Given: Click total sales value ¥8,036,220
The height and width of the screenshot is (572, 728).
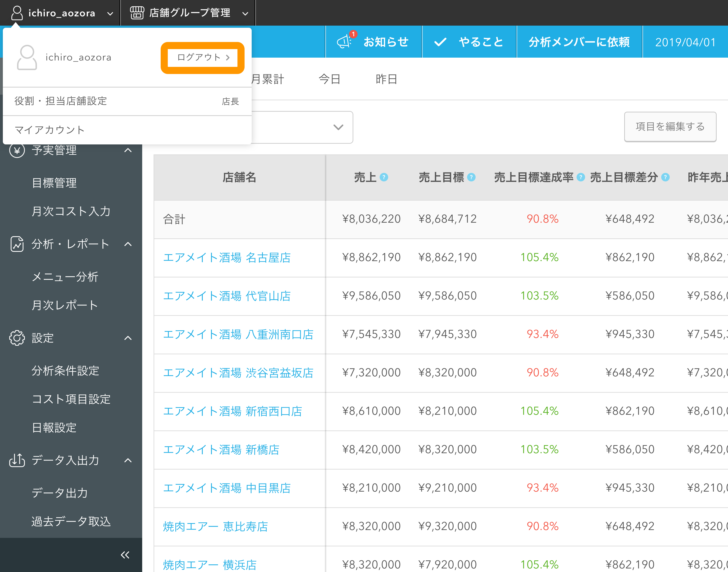Looking at the screenshot, I should [371, 219].
